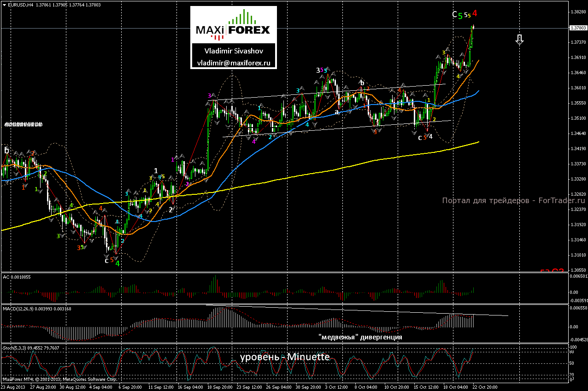Click the email vladimir@maxiforex.ru

coord(234,63)
